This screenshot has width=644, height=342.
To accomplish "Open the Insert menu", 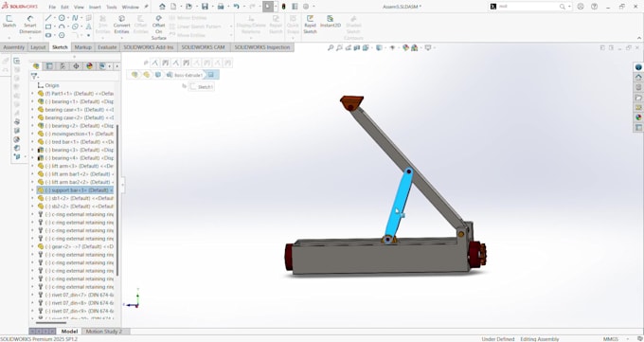I will 95,7.
